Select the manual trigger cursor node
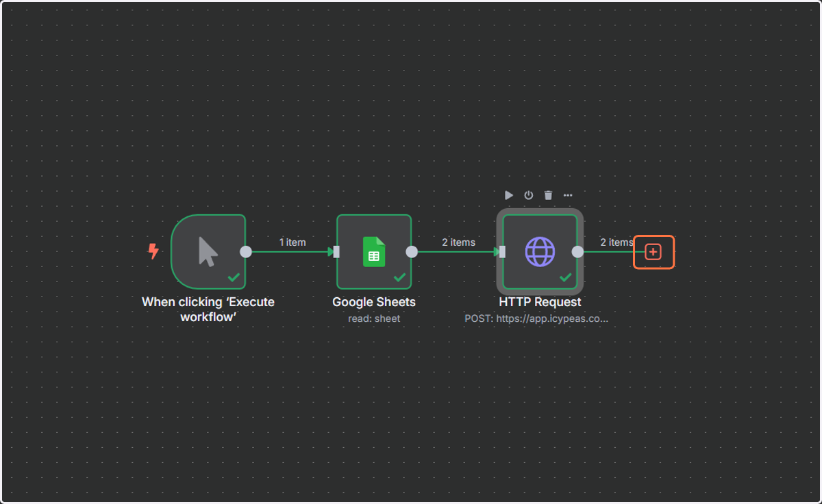 208,252
